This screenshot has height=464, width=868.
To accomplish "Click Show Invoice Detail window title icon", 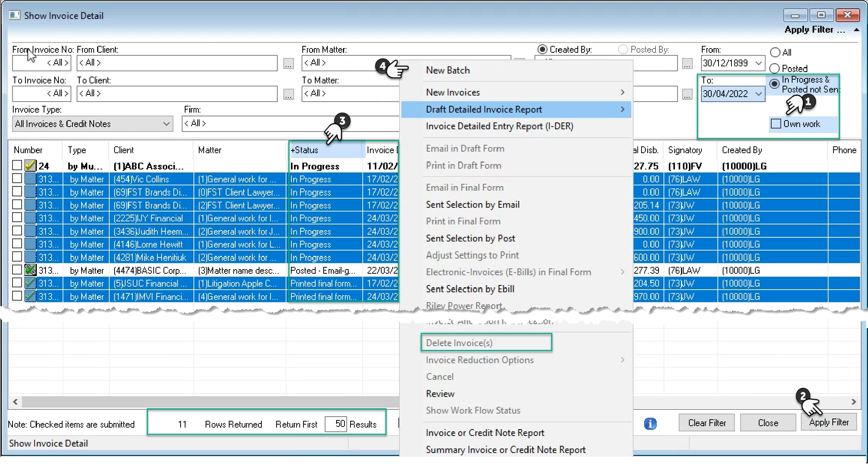I will click(x=14, y=15).
